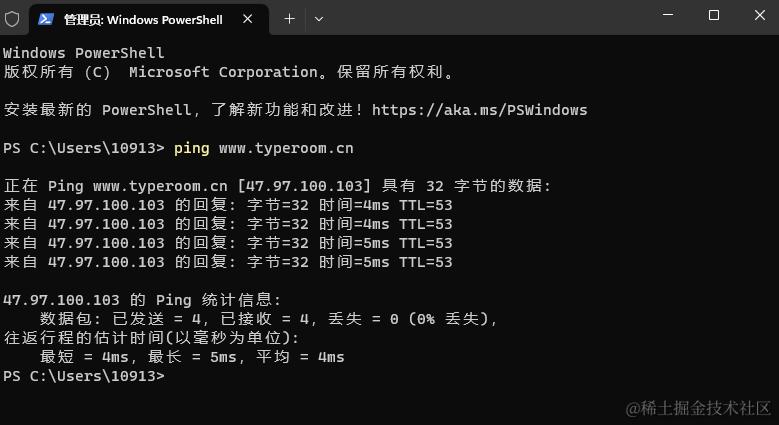Image resolution: width=779 pixels, height=425 pixels.
Task: Click www.typeroom.cn in the typed command
Action: pyautogui.click(x=286, y=148)
